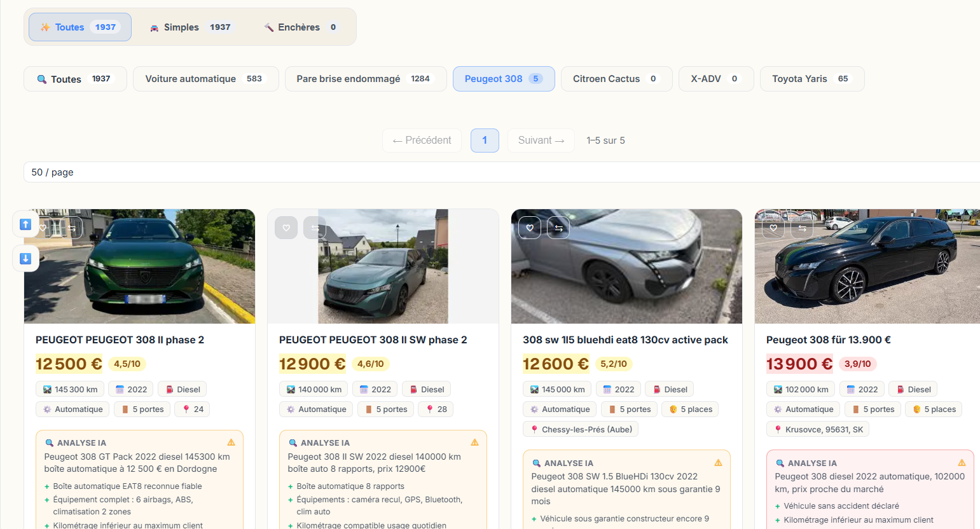Click the 3,9/10 score badge
Viewport: 980px width, 529px height.
(x=858, y=364)
